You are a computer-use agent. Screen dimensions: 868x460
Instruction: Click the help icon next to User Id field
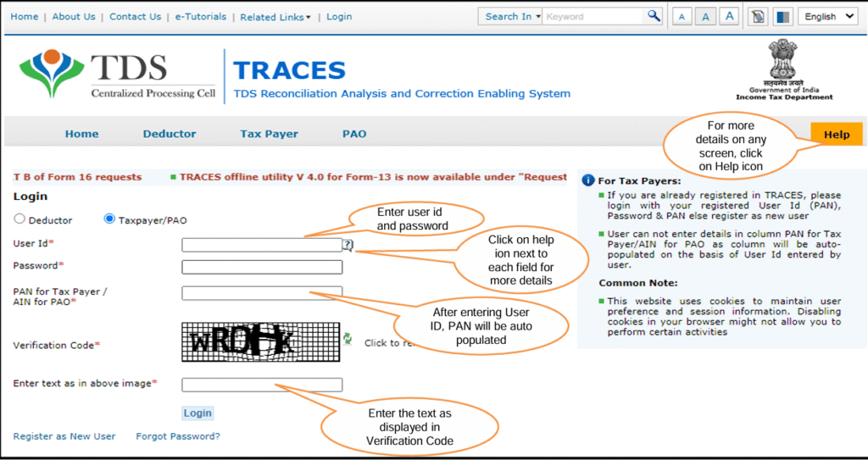tap(348, 245)
